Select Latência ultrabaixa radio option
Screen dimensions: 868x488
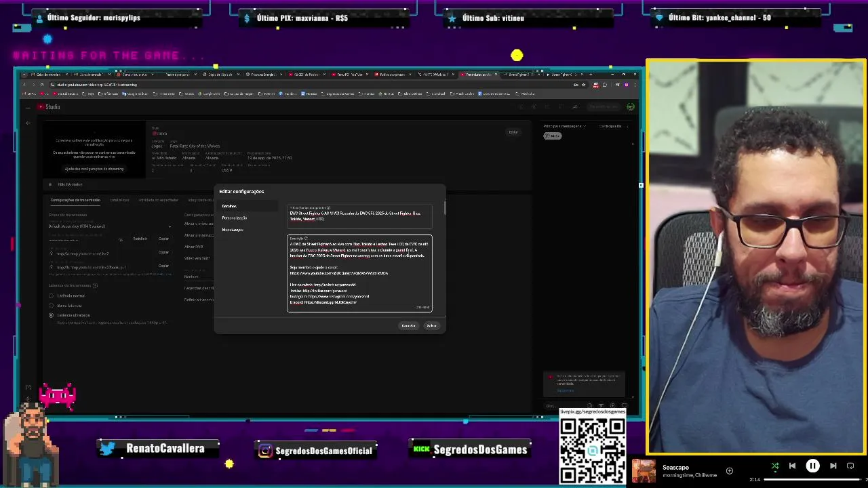pos(51,315)
